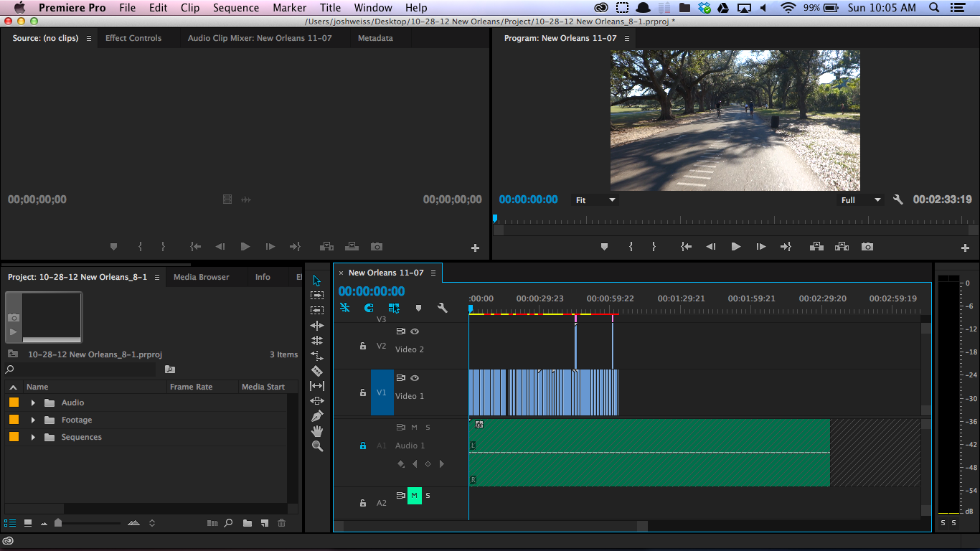Open the Program panel menu

(626, 39)
